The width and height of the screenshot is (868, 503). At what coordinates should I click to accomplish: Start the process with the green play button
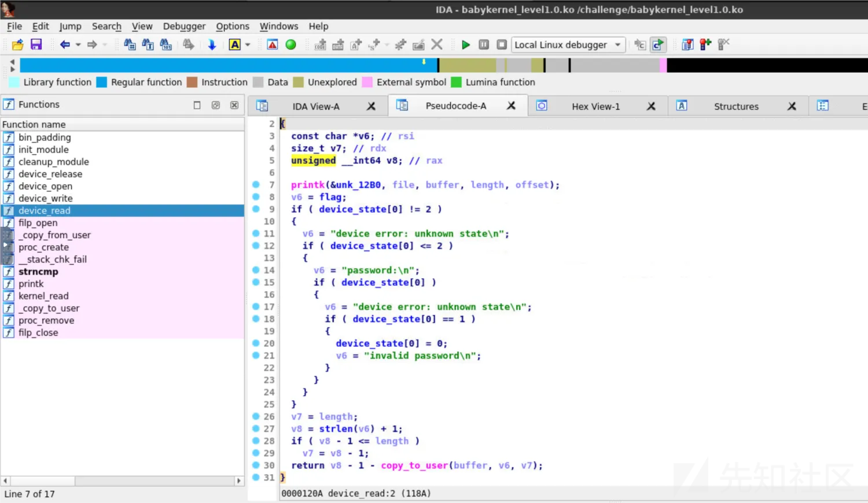pyautogui.click(x=465, y=45)
